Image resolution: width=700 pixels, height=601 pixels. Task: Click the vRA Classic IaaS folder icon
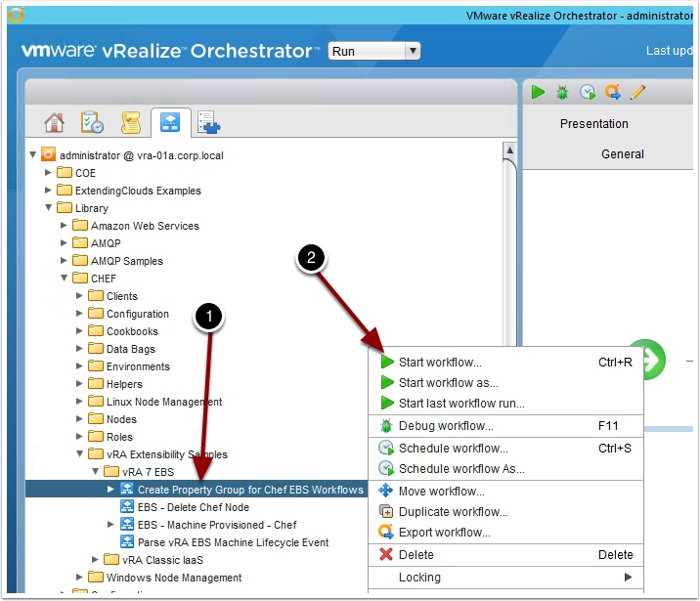tap(111, 559)
